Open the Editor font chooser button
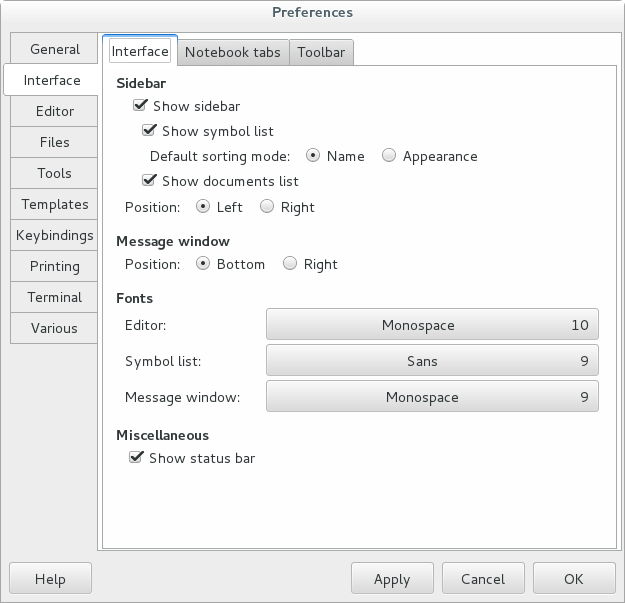625x603 pixels. click(x=432, y=325)
